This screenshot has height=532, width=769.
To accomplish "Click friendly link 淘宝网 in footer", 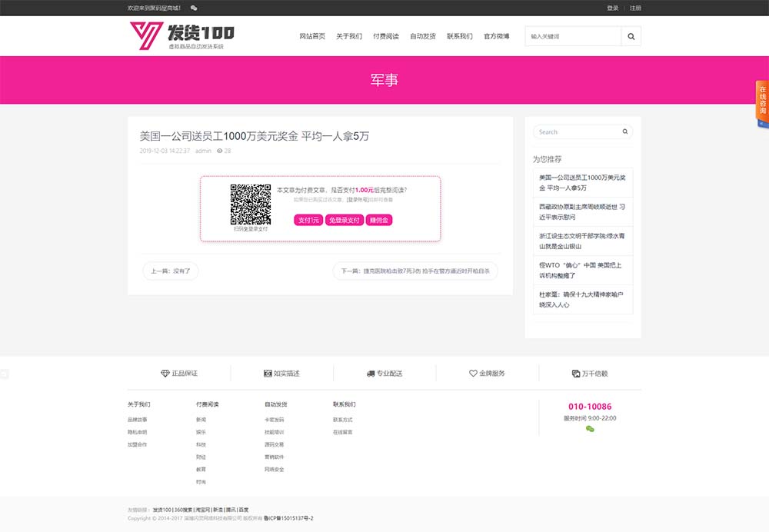I will 202,510.
